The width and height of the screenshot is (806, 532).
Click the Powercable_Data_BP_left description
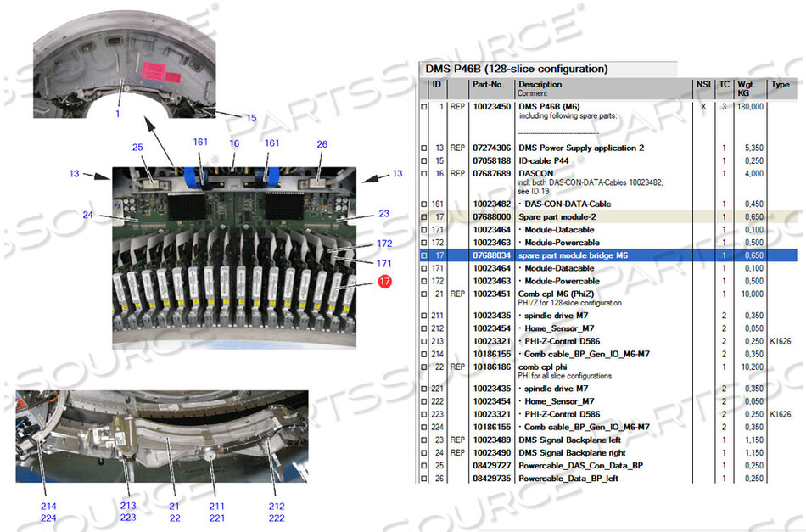[568, 479]
